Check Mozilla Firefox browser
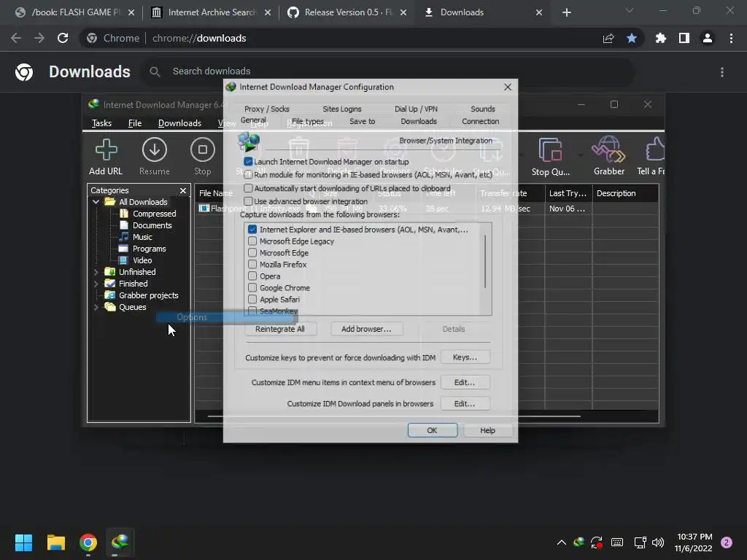Screen dimensions: 747x560 tap(252, 264)
